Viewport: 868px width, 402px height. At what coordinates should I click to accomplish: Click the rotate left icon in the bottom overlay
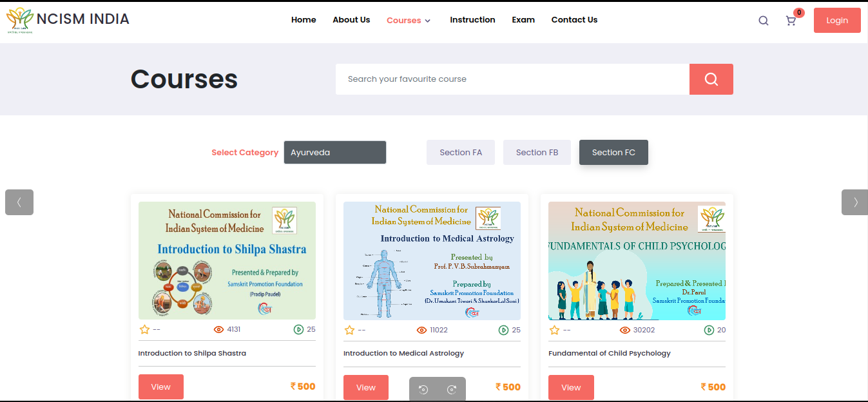click(x=423, y=389)
